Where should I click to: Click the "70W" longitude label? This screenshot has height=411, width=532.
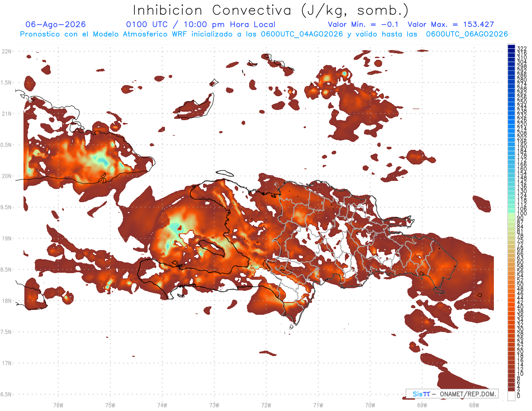(x=370, y=405)
